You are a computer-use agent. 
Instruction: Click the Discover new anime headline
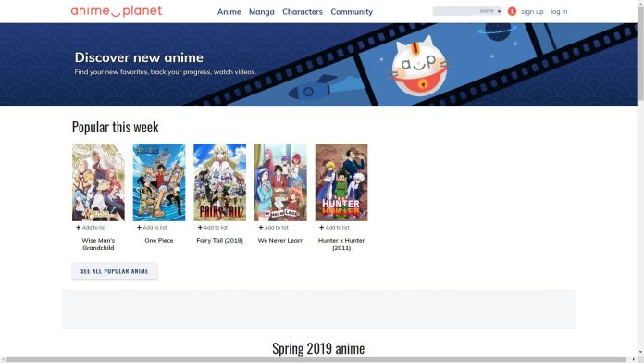139,57
